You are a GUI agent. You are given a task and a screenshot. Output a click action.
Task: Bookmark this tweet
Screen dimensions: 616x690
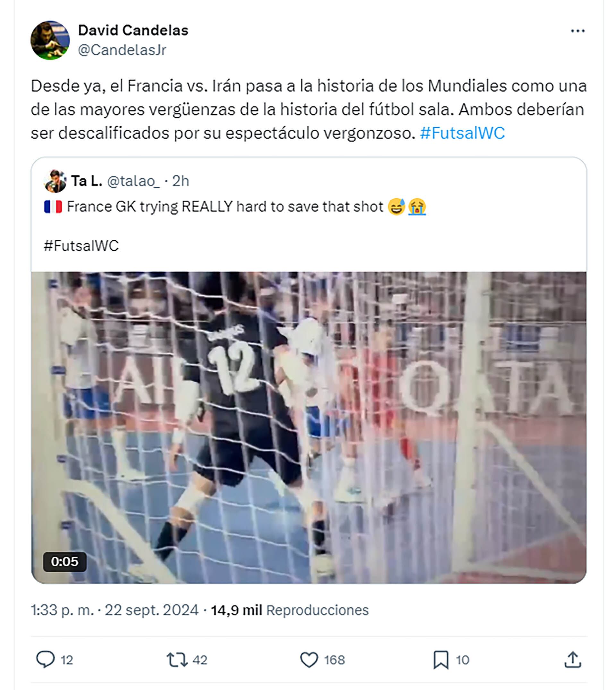pos(441,660)
